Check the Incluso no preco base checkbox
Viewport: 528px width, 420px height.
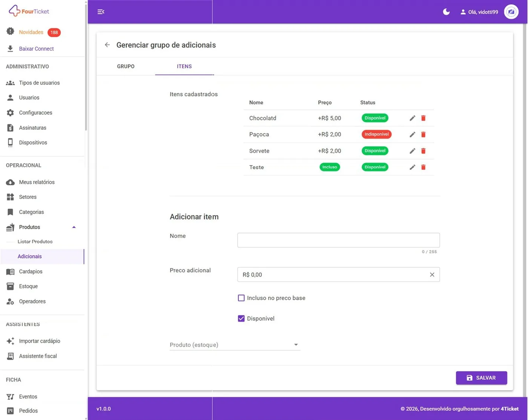tap(241, 298)
